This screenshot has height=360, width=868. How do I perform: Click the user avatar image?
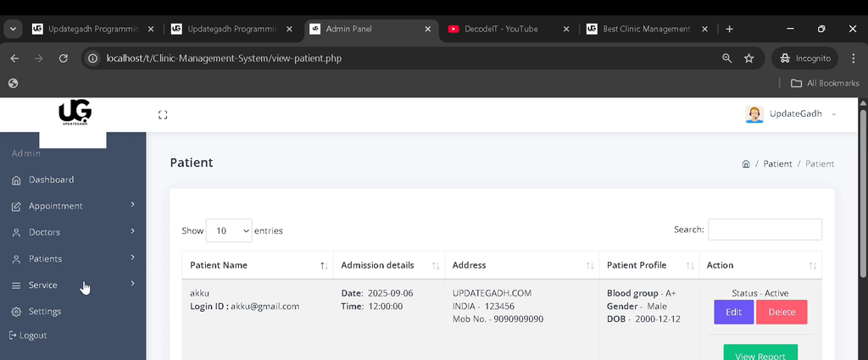point(754,114)
